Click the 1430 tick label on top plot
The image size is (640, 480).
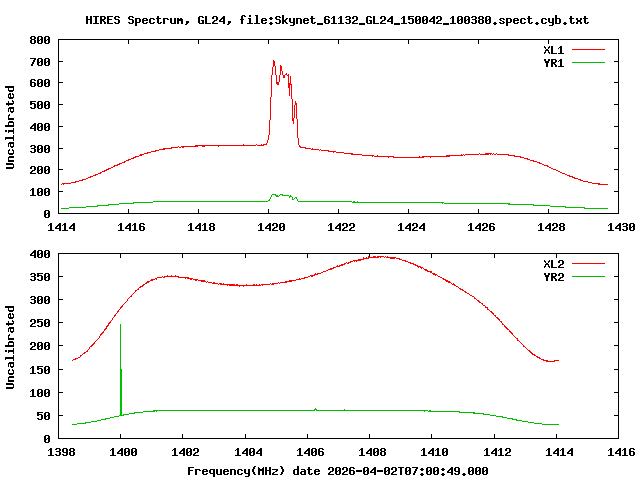[621, 227]
